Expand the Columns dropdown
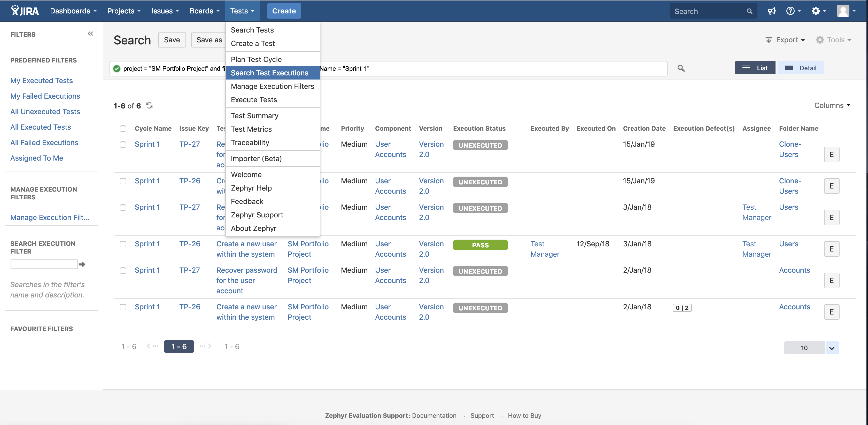Screen dimensions: 868x425 click(x=832, y=105)
